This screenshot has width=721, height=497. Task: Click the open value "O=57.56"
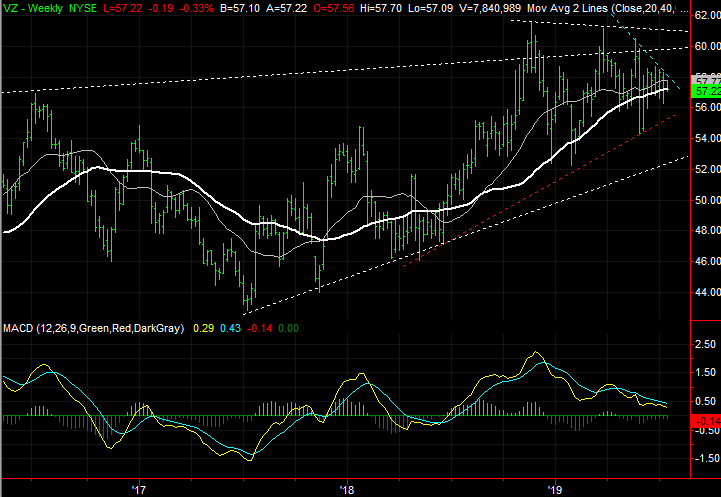click(334, 8)
